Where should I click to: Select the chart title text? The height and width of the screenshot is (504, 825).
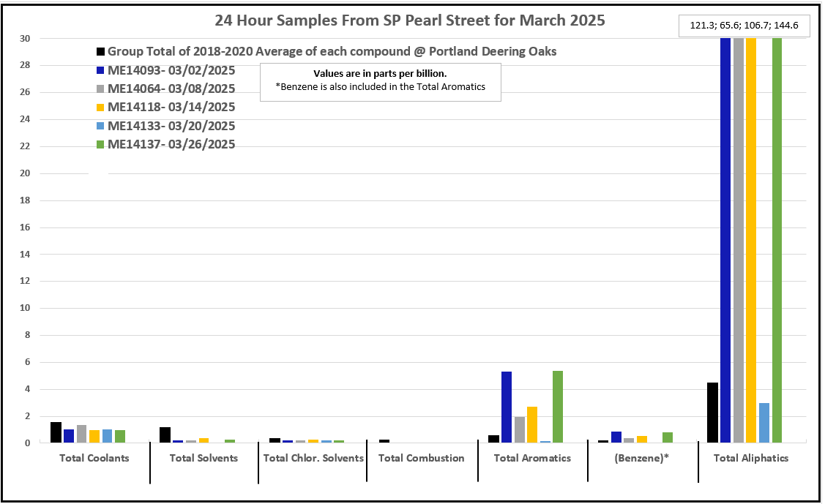click(410, 20)
